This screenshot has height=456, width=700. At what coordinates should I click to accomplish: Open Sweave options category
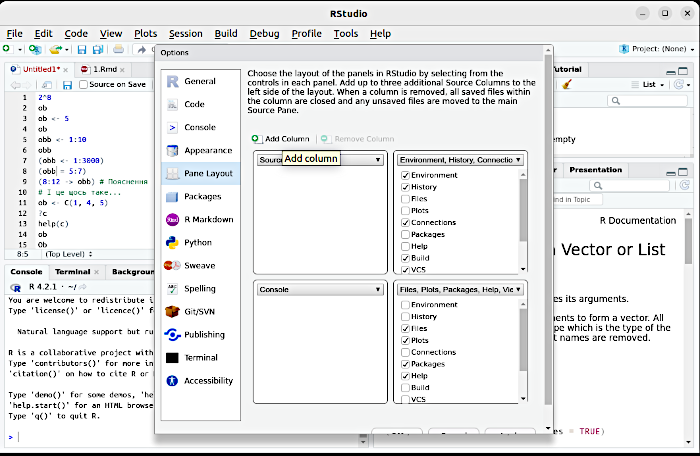click(200, 265)
